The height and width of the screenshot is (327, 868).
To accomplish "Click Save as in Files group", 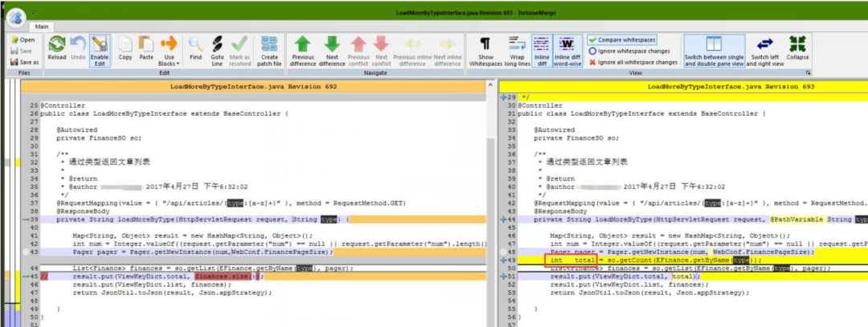I will 25,62.
